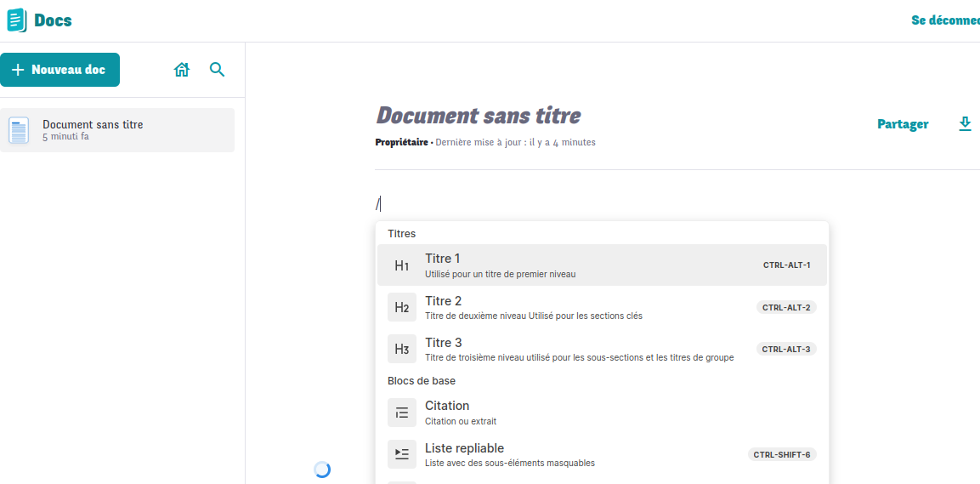Click the search magnifier icon
The image size is (980, 484).
click(x=217, y=70)
